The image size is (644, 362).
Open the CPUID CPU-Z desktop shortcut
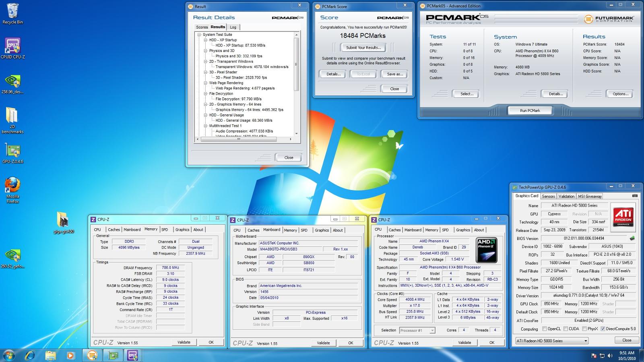(12, 49)
